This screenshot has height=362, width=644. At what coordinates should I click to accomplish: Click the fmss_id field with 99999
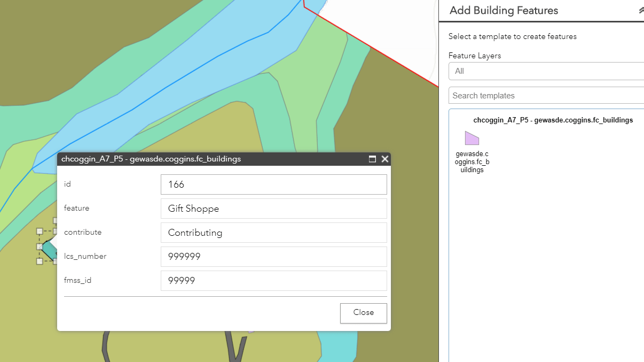click(x=273, y=281)
